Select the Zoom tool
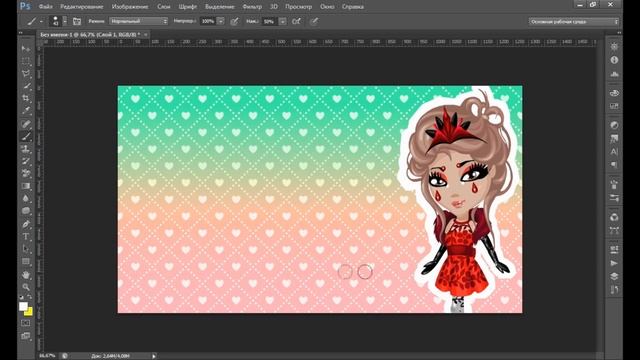Screen dimensions: 640x360 tap(26, 287)
